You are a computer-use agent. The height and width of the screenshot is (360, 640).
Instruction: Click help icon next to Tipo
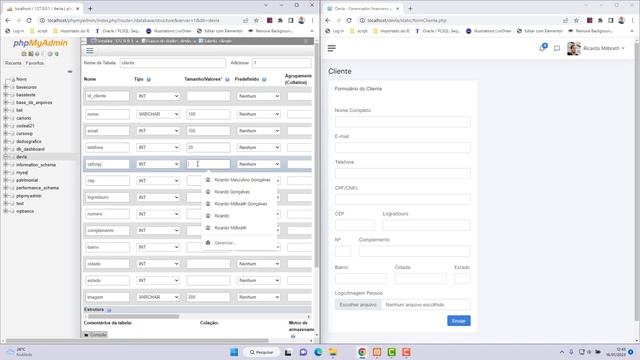tap(149, 80)
